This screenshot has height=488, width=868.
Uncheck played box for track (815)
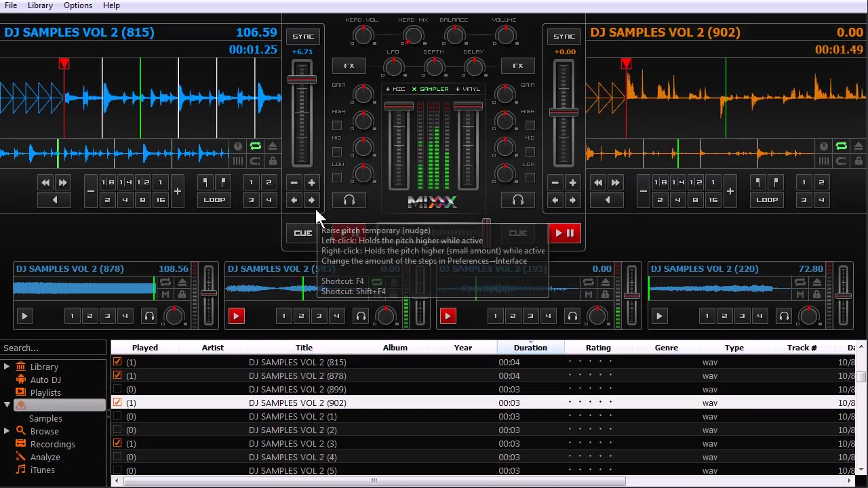point(117,362)
